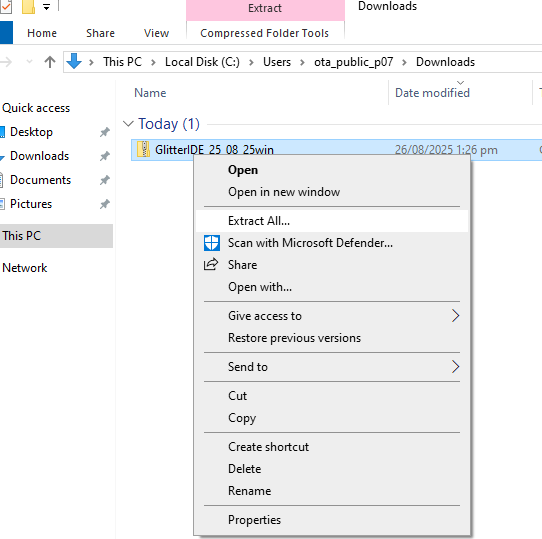Image resolution: width=542 pixels, height=539 pixels.
Task: Expand the Send to submenu arrow
Action: (455, 366)
